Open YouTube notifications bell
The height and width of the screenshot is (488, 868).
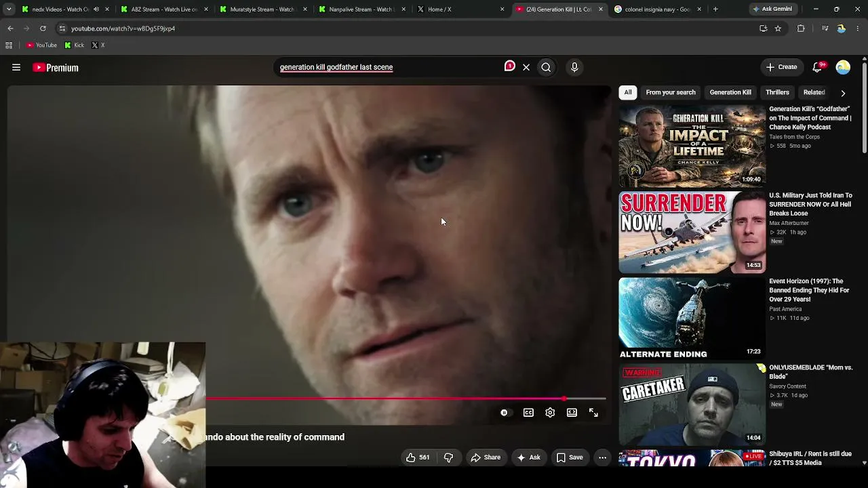pos(818,67)
